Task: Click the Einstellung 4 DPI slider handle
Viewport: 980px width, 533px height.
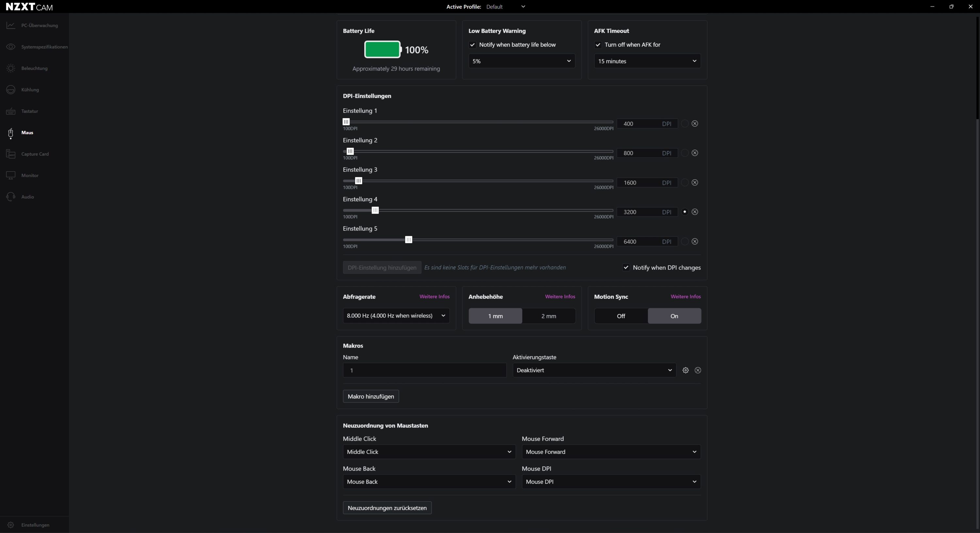Action: [375, 210]
